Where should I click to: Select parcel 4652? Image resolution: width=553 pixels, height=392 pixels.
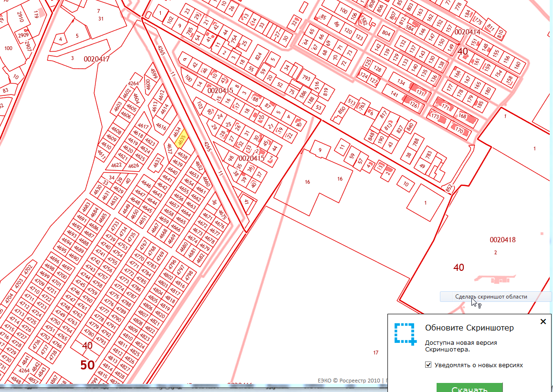[x=199, y=166]
